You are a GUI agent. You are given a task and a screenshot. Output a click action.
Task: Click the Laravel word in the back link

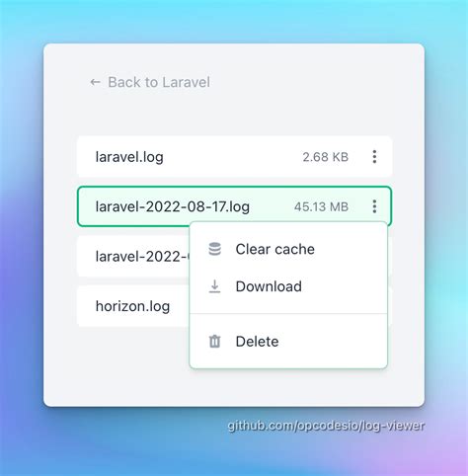click(187, 82)
